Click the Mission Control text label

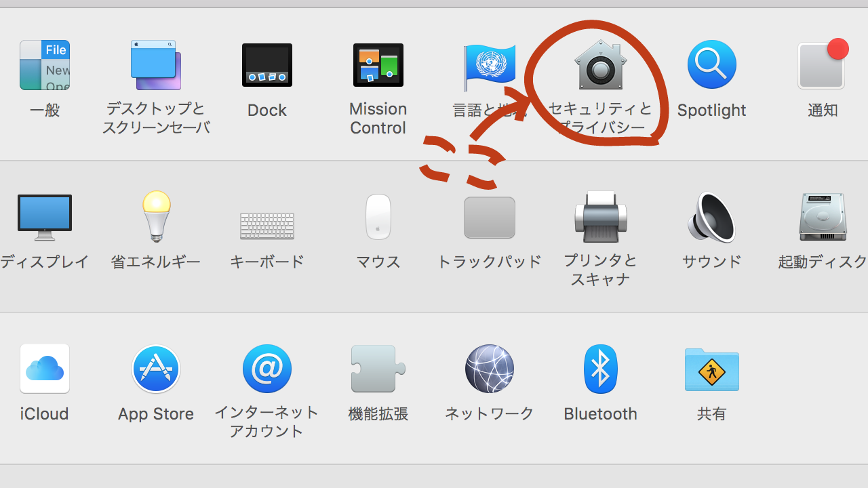point(378,119)
